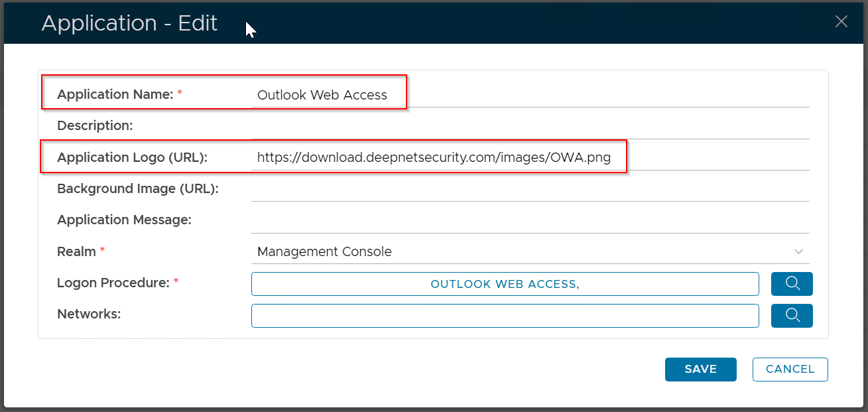Screen dimensions: 868x412
Task: Click the search icon beside Networks
Action: 792,316
